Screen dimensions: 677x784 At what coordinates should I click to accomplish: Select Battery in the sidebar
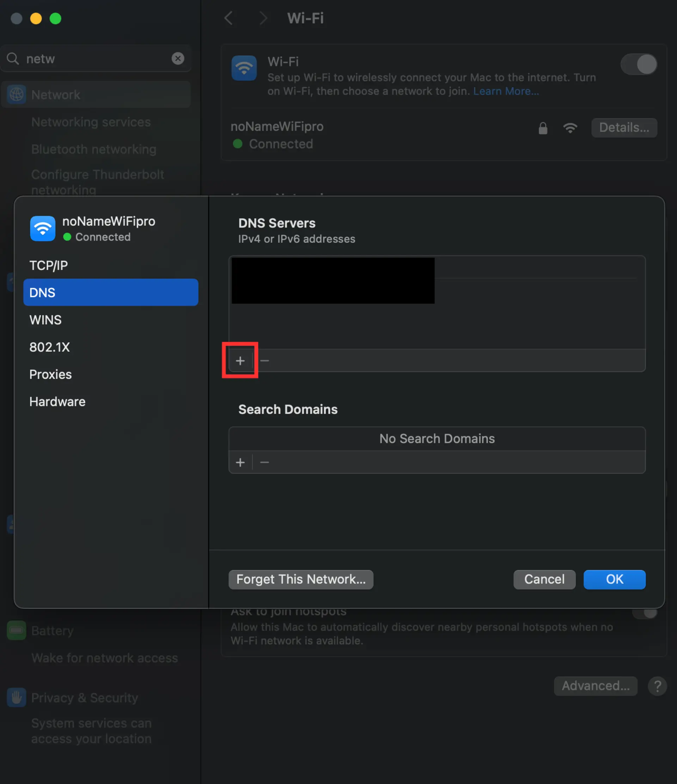pos(96,630)
